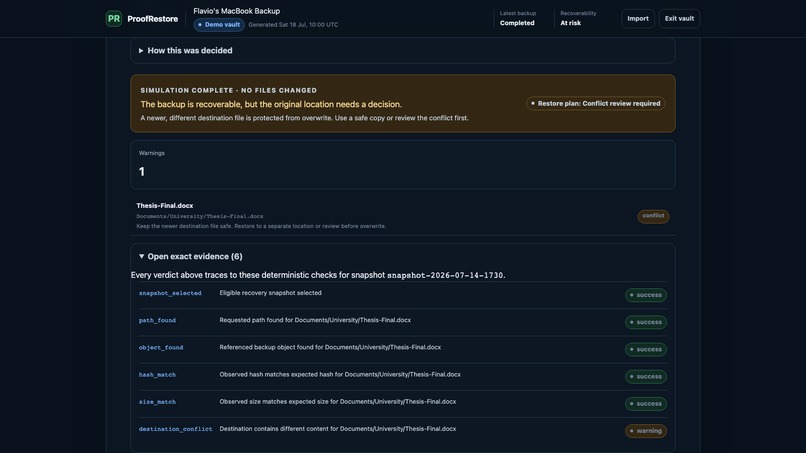806x453 pixels.
Task: Click the ProofRestore PR logo icon
Action: point(114,19)
